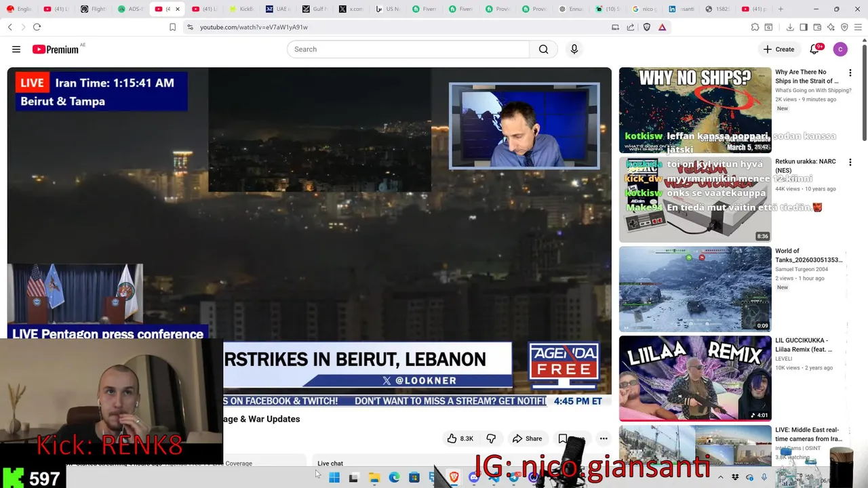868x488 pixels.
Task: Open Leo AI sparkle icon
Action: click(x=831, y=27)
